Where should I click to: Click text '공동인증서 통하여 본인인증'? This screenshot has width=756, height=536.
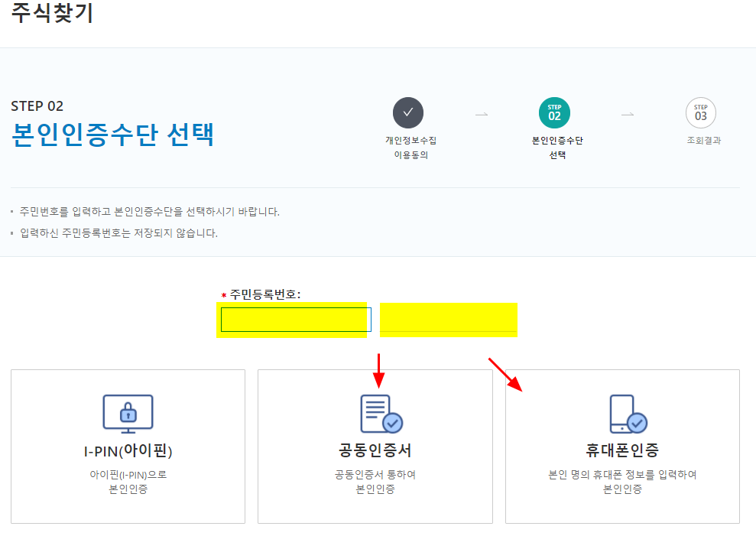point(375,482)
